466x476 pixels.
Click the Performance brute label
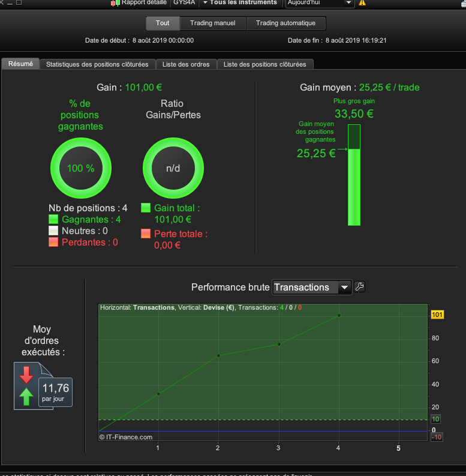[x=230, y=287]
